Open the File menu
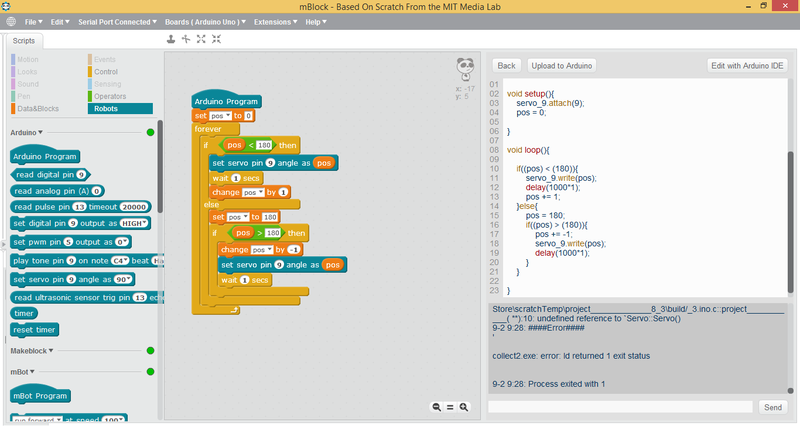Viewport: 800px width, 426px height. point(33,22)
